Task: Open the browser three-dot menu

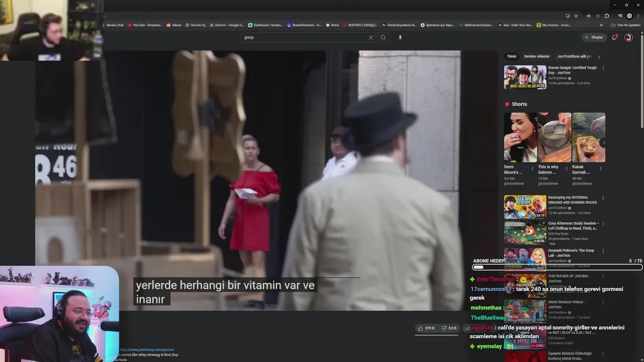Action: click(x=638, y=16)
